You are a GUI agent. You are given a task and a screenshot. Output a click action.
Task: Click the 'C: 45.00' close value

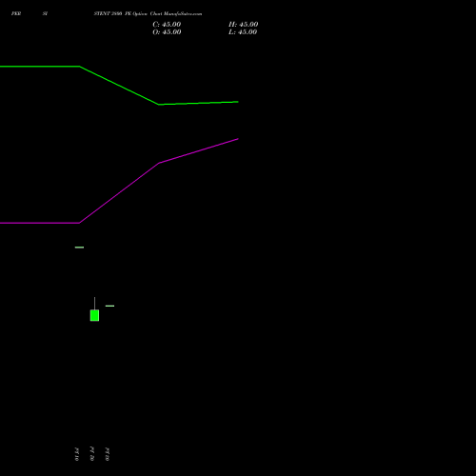[x=167, y=25]
